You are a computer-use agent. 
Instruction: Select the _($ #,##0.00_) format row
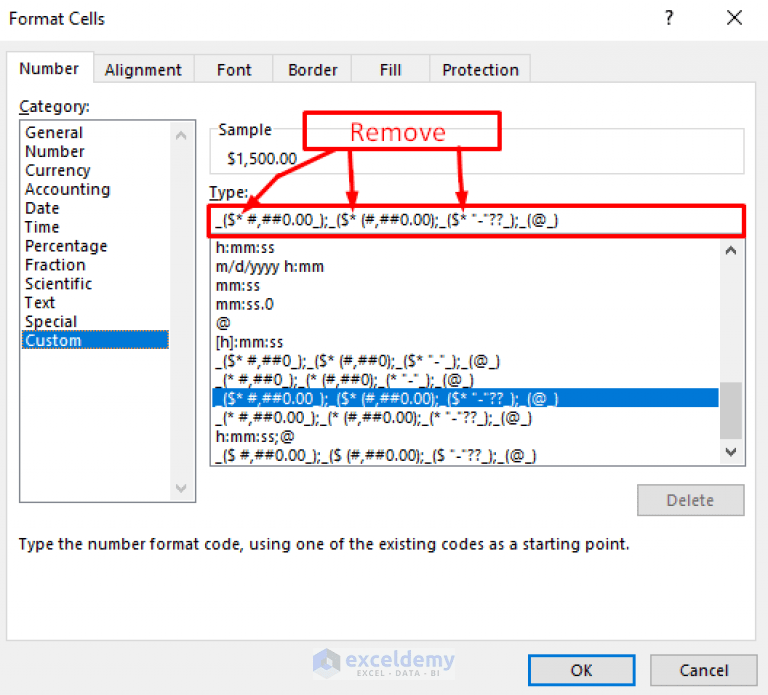(x=465, y=455)
